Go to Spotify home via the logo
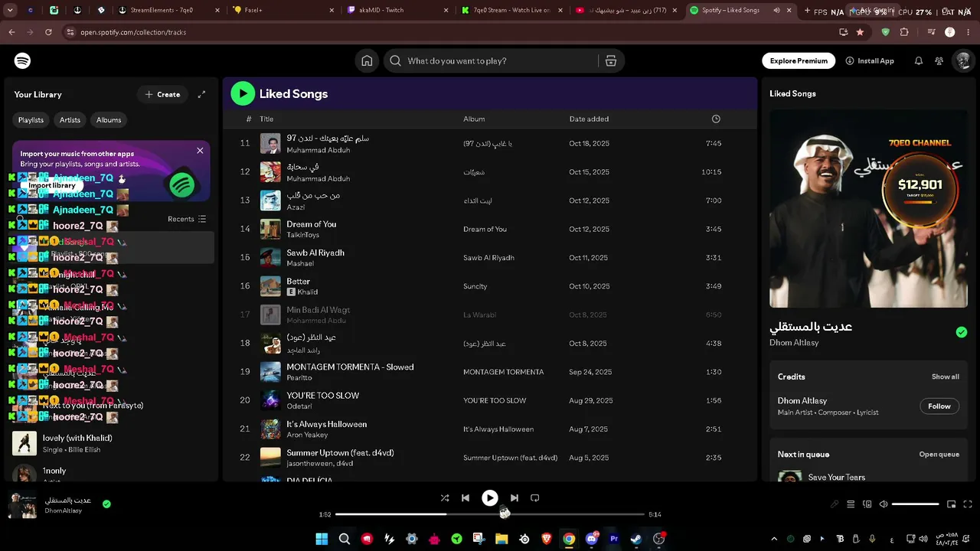The image size is (980, 551). pyautogui.click(x=22, y=61)
